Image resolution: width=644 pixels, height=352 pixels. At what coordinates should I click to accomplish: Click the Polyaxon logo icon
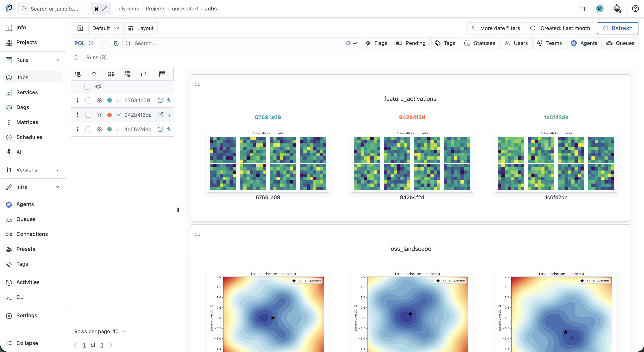tap(9, 9)
